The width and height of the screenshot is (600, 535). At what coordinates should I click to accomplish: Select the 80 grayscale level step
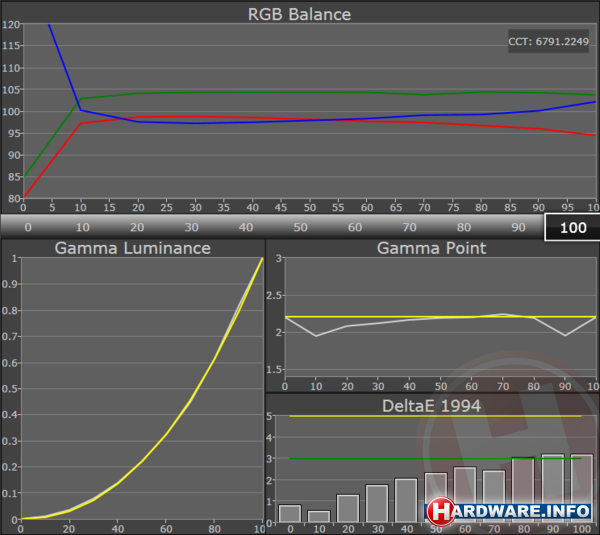coord(464,227)
